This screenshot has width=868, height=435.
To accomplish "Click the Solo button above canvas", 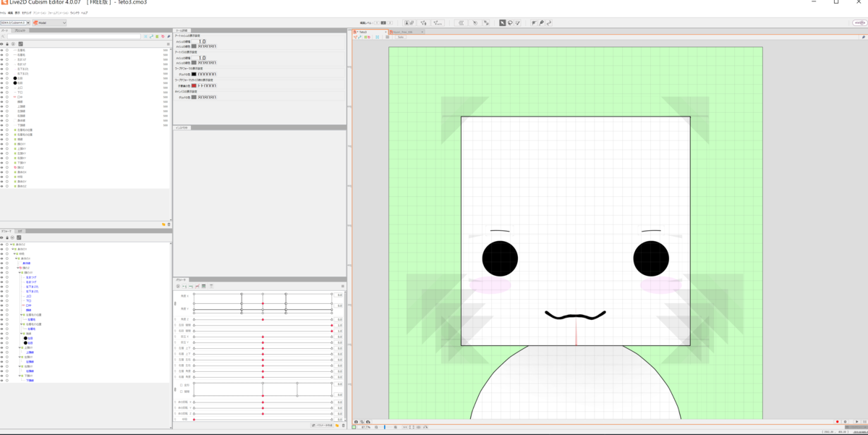I will pos(401,37).
